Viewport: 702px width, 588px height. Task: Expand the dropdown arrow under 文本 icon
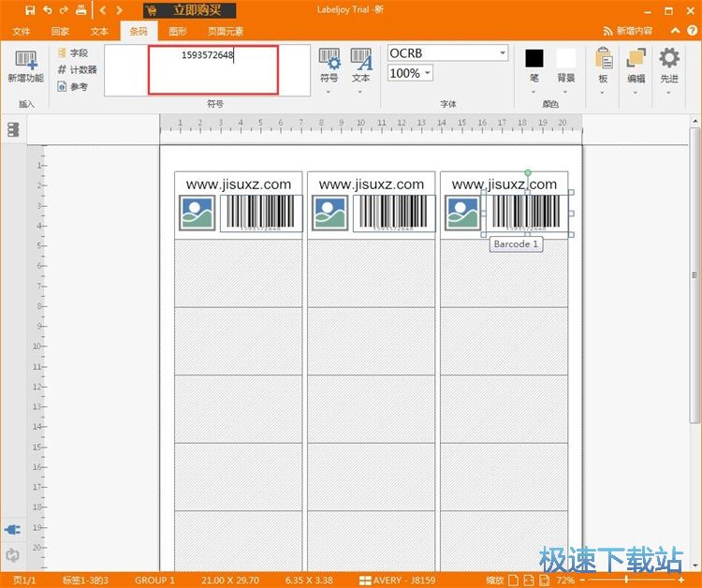point(360,93)
